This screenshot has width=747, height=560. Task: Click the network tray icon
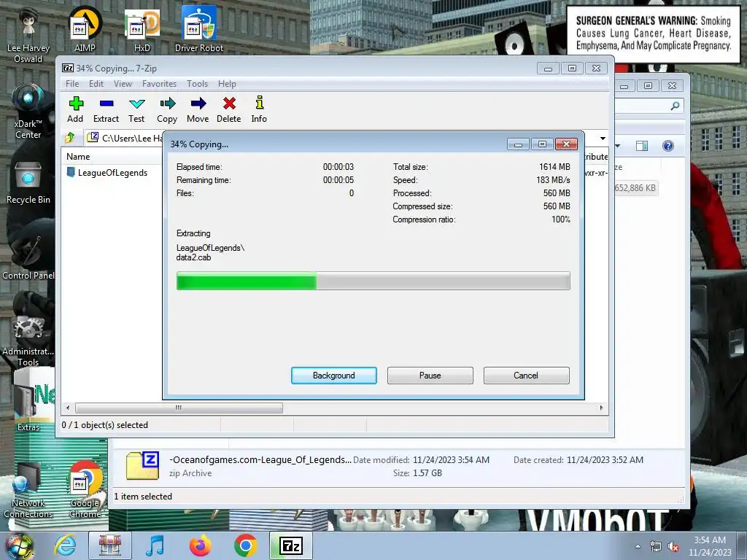656,547
